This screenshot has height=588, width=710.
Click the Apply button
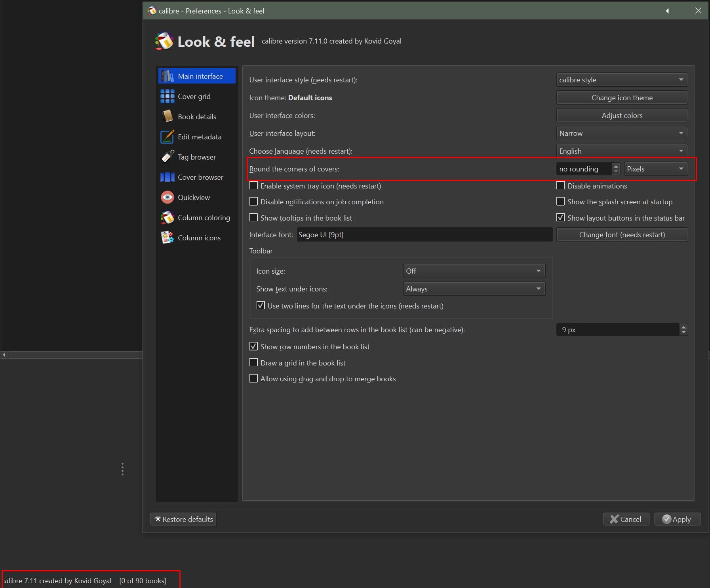click(677, 519)
